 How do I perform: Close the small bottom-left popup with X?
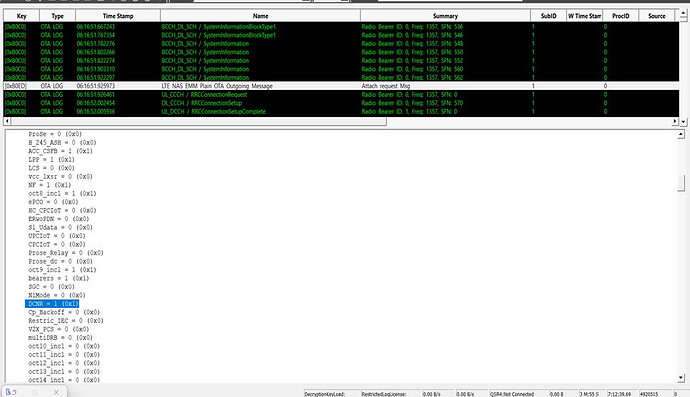pos(56,392)
